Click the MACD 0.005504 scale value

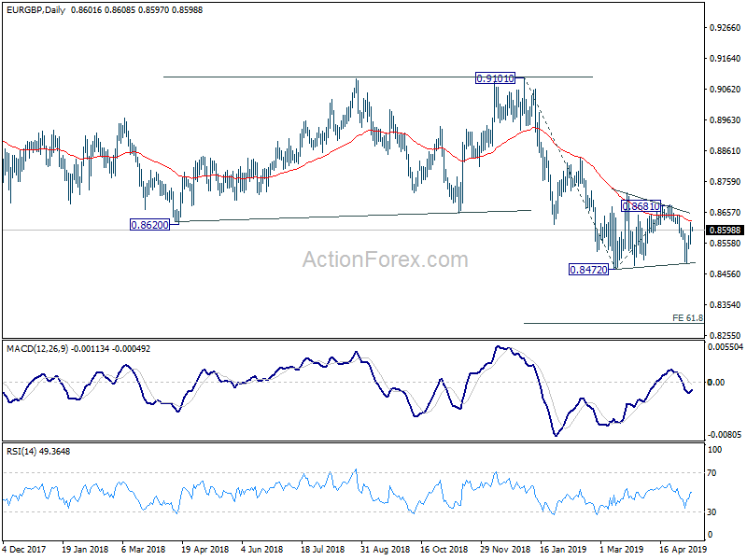(x=726, y=347)
